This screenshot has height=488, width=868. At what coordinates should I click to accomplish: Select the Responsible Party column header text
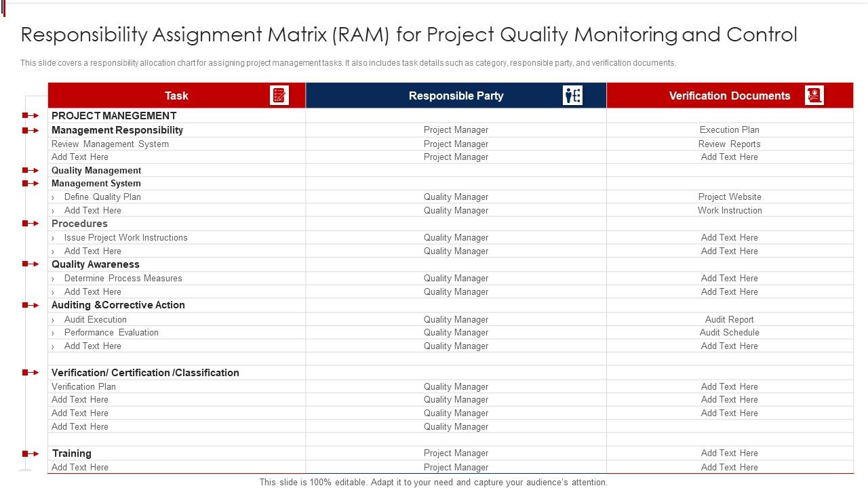456,96
